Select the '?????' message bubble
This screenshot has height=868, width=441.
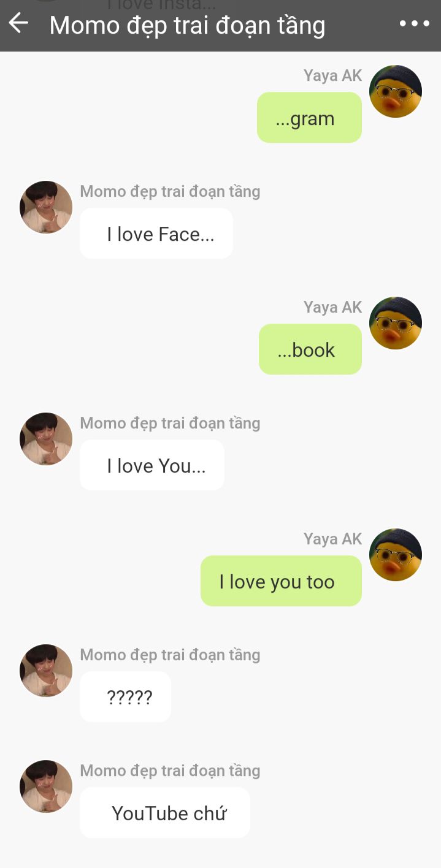coord(125,697)
